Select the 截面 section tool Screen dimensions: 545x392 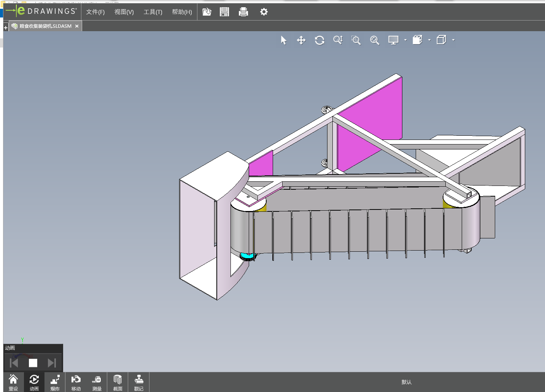coord(118,382)
